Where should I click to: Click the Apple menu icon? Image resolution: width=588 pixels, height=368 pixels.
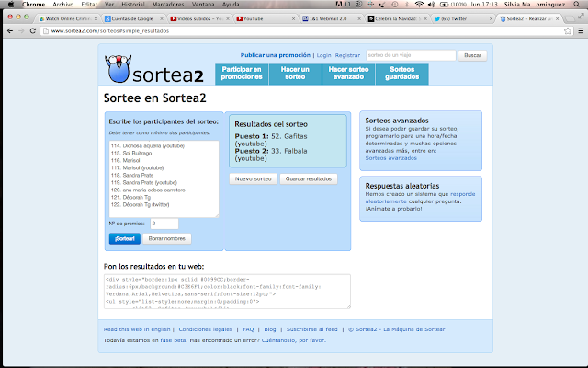click(11, 4)
